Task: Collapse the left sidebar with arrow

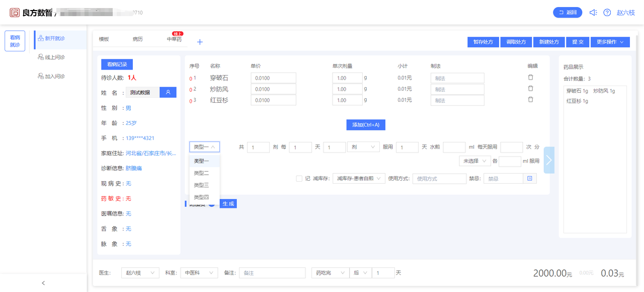Action: pos(43,283)
